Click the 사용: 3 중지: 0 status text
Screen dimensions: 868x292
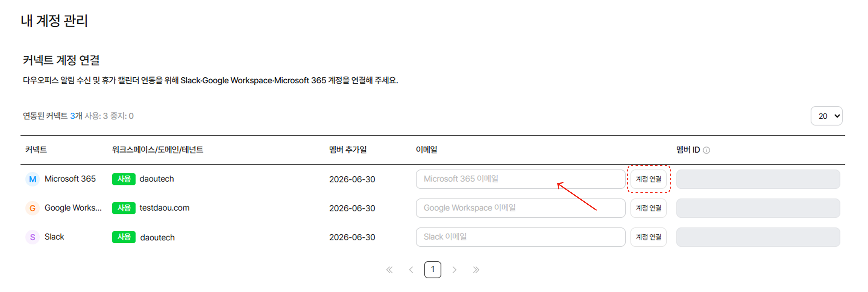pyautogui.click(x=109, y=116)
